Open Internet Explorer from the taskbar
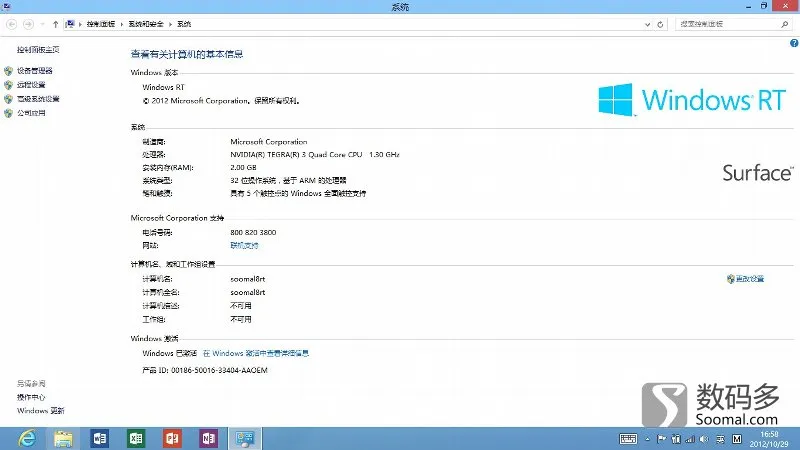This screenshot has width=800, height=450. (27, 438)
